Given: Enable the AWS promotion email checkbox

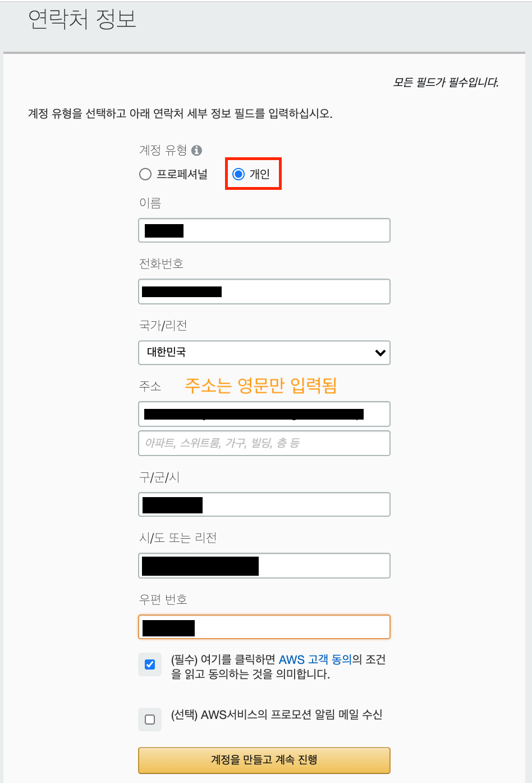Looking at the screenshot, I should tap(150, 720).
